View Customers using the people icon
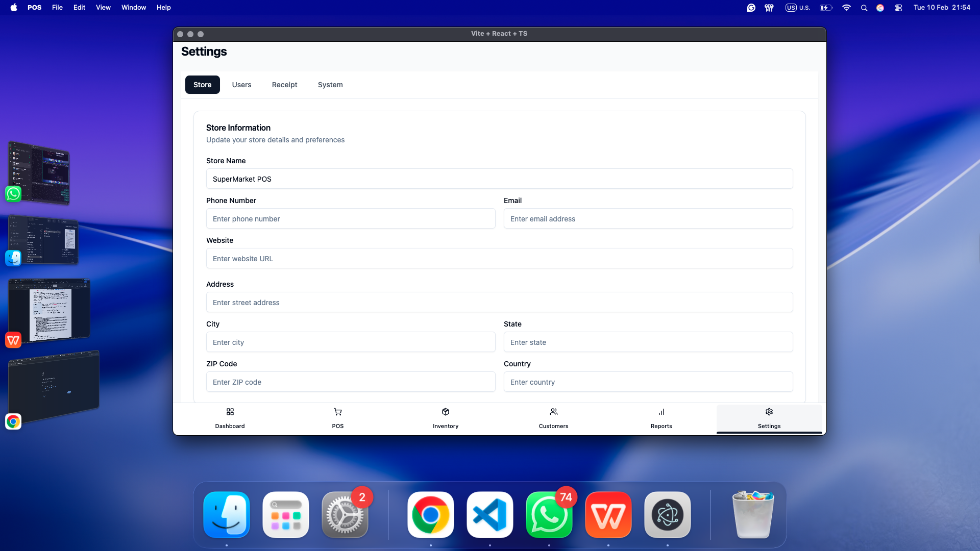980x551 pixels. pos(553,418)
